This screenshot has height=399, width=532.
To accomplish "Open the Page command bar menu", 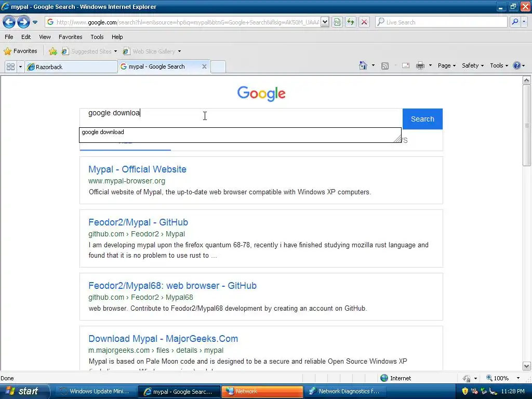I will pyautogui.click(x=446, y=65).
